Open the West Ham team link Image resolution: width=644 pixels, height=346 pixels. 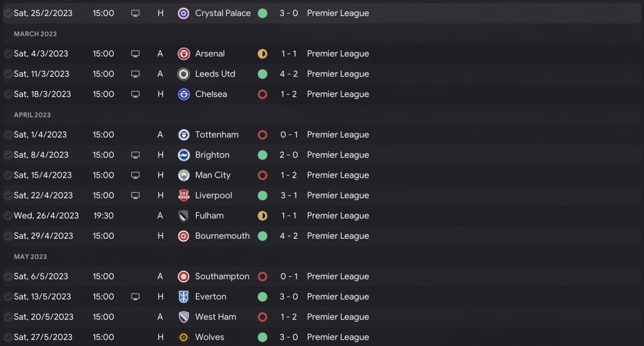(215, 317)
